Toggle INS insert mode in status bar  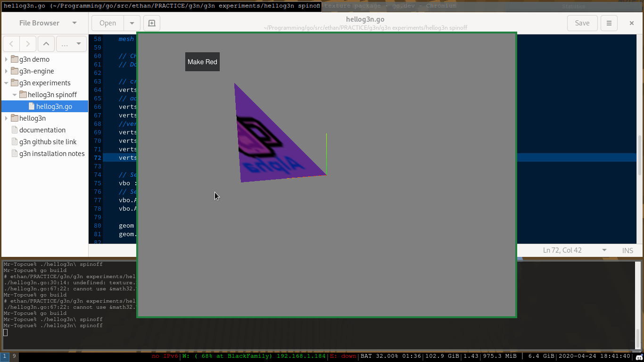pyautogui.click(x=627, y=250)
